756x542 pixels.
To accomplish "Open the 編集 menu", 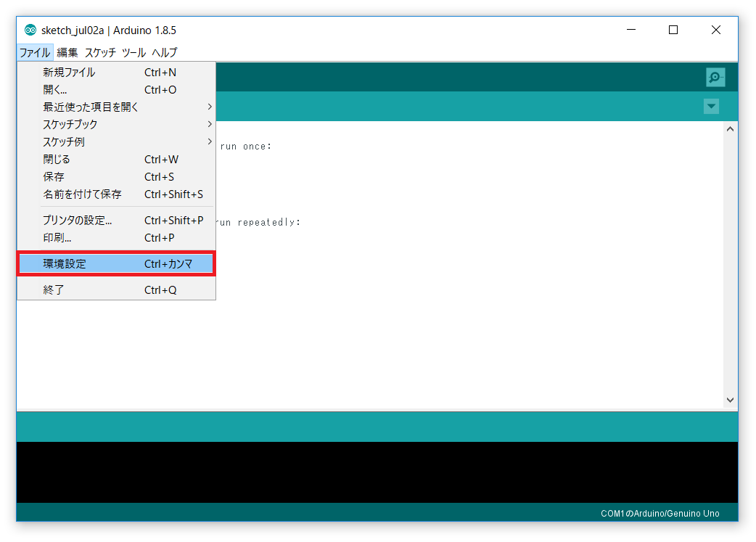I will click(67, 52).
